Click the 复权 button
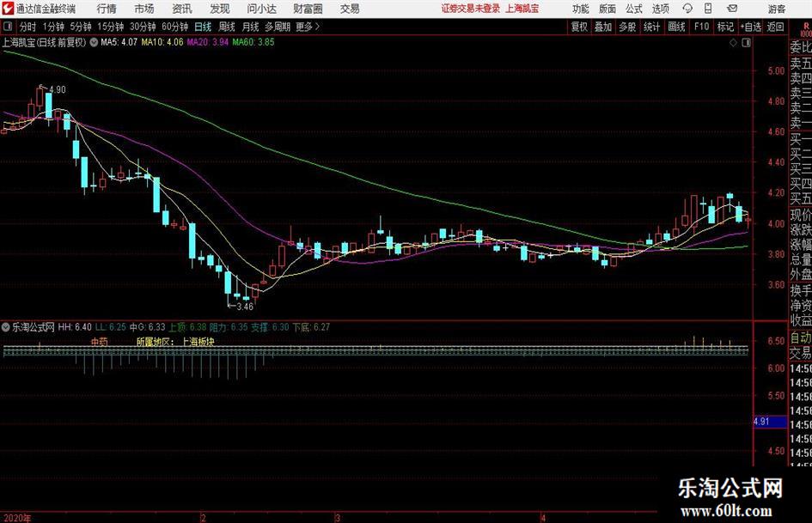 point(579,27)
